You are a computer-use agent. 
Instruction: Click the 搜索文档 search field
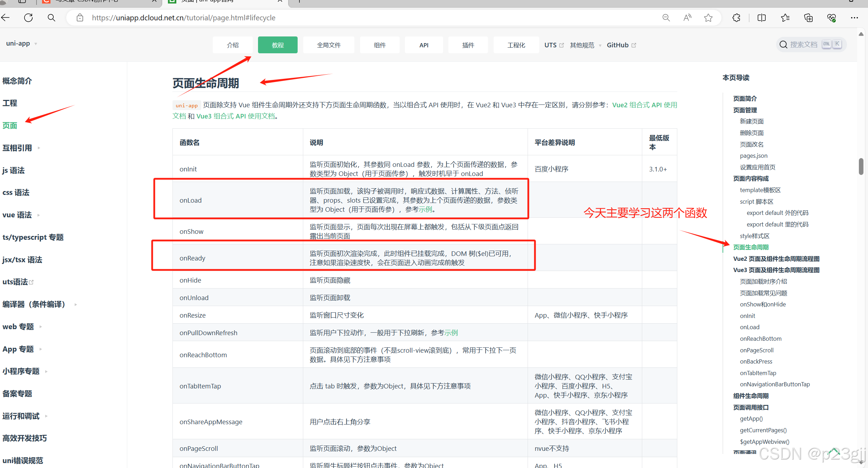803,45
